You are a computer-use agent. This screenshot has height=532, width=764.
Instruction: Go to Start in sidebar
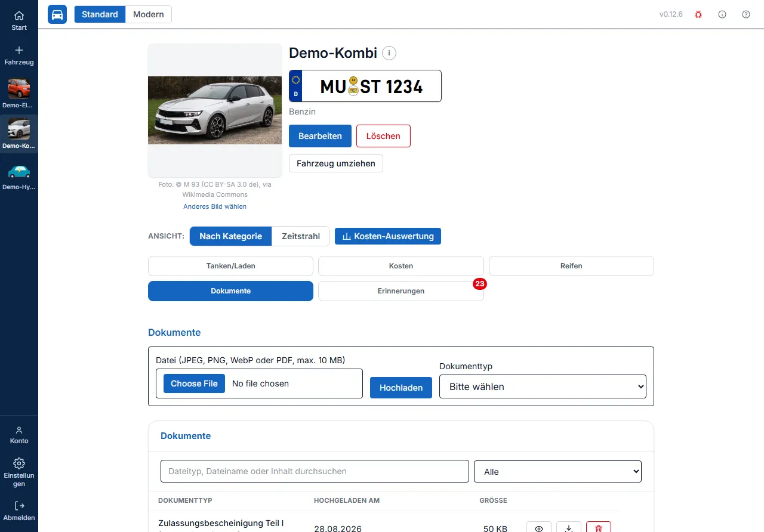point(19,20)
